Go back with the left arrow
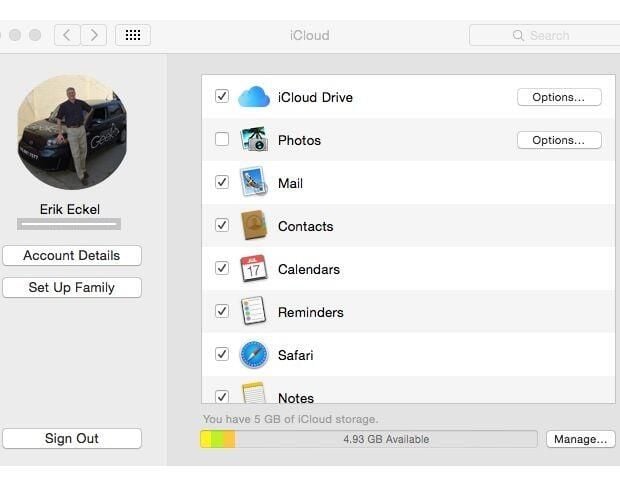This screenshot has height=485, width=620. point(67,35)
